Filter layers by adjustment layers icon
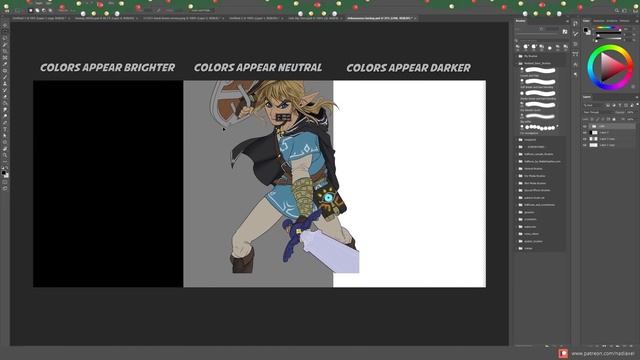The image size is (640, 360). pyautogui.click(x=614, y=105)
